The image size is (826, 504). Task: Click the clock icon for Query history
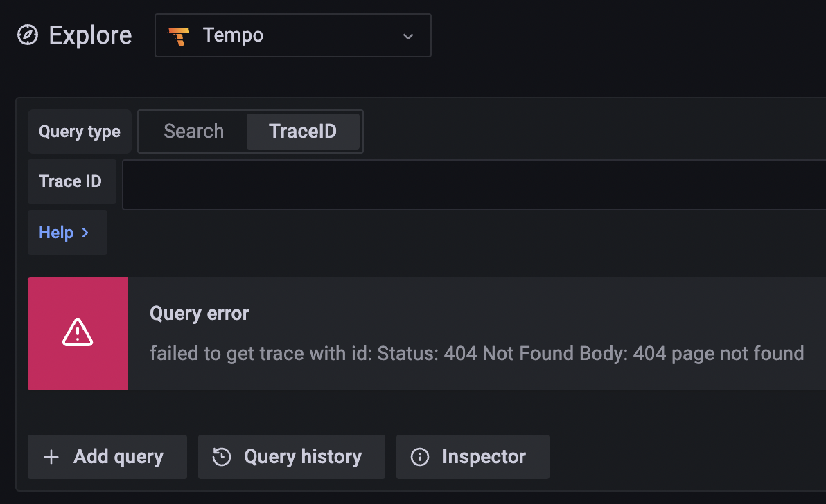click(222, 457)
